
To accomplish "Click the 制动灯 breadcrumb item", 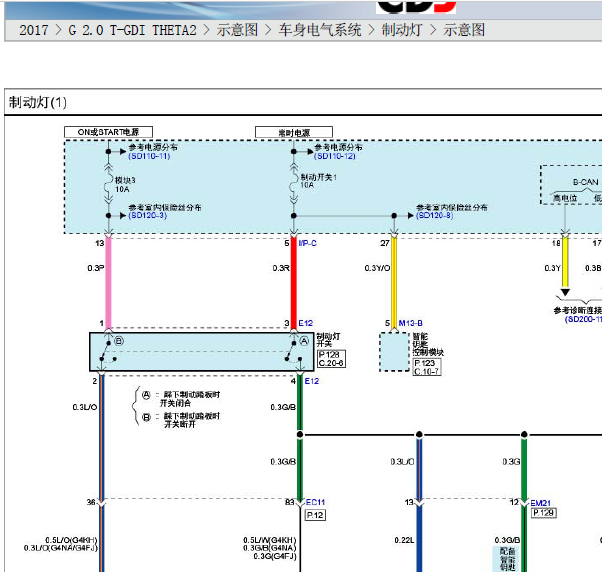I will click(x=402, y=30).
